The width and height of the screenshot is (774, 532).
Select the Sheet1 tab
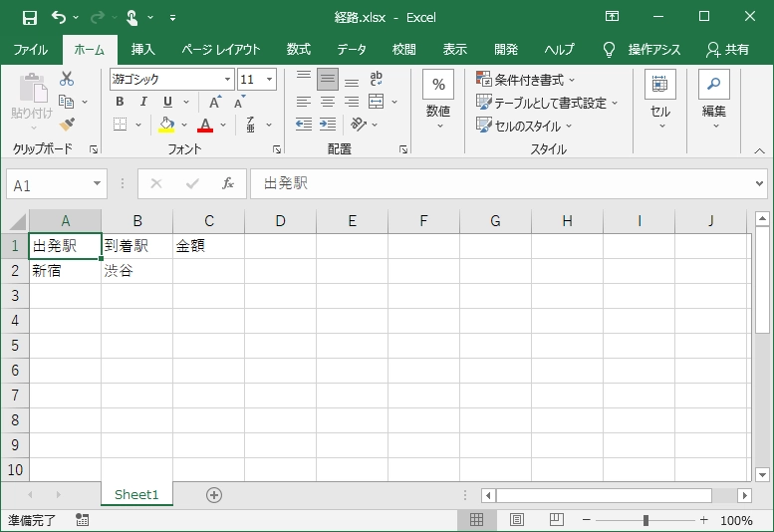click(136, 494)
